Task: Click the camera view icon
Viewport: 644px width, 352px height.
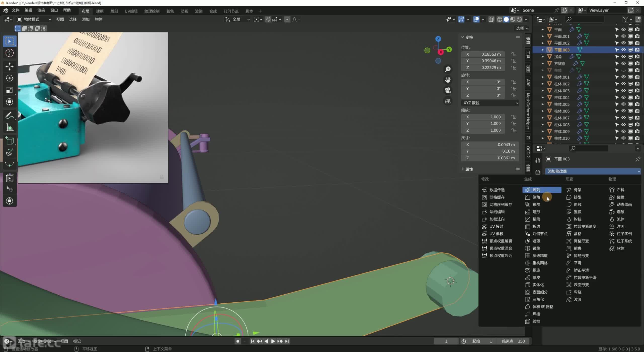Action: point(448,90)
